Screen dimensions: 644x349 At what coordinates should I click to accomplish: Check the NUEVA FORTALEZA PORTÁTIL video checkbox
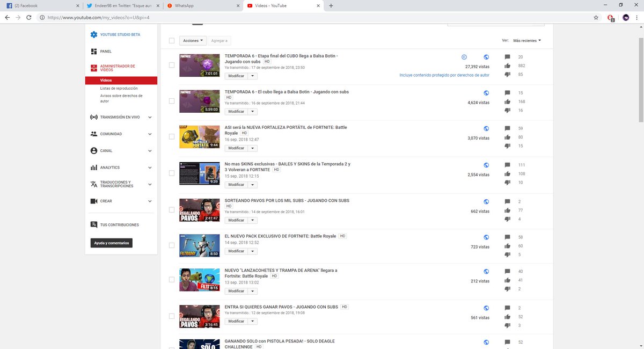coord(172,137)
